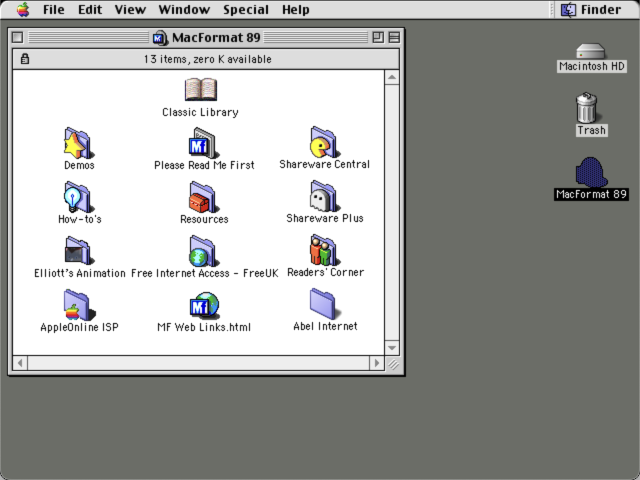Click the How-to's lightbulb folder icon
Viewport: 640px width, 480px height.
point(78,197)
